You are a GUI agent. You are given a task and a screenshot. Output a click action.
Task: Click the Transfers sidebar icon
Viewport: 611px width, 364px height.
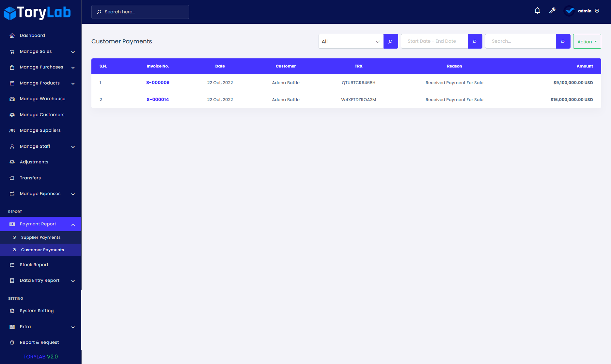point(12,178)
